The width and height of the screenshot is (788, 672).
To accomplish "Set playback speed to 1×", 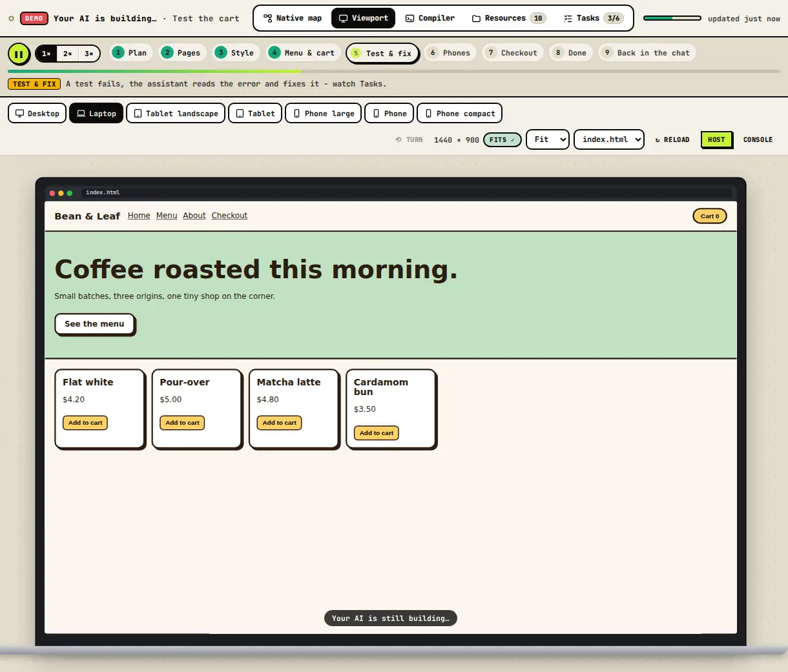I will [x=47, y=54].
